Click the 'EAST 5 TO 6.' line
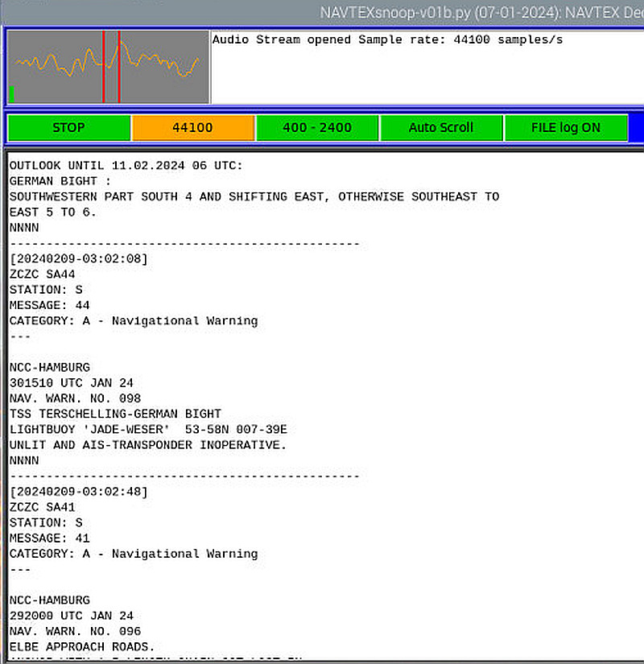The height and width of the screenshot is (664, 644). tap(53, 212)
